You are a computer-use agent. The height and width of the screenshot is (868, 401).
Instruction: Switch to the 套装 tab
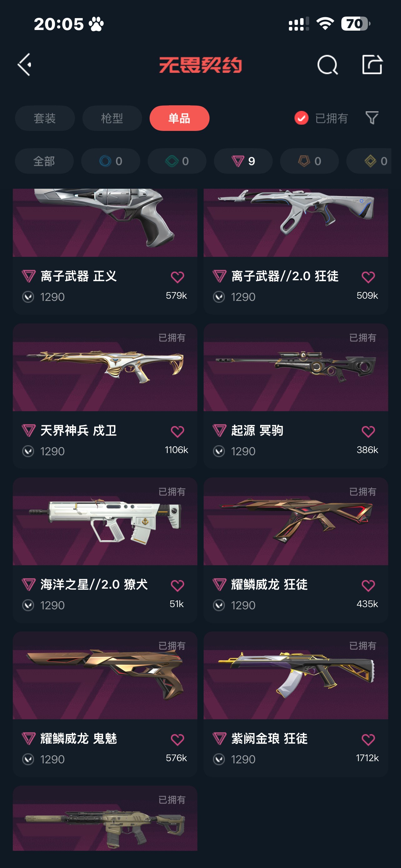(x=45, y=118)
